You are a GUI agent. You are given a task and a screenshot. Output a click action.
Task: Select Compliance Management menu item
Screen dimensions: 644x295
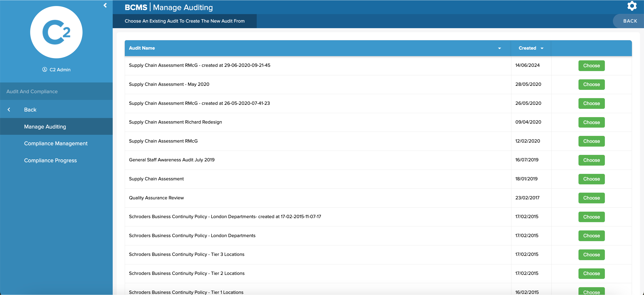(56, 144)
